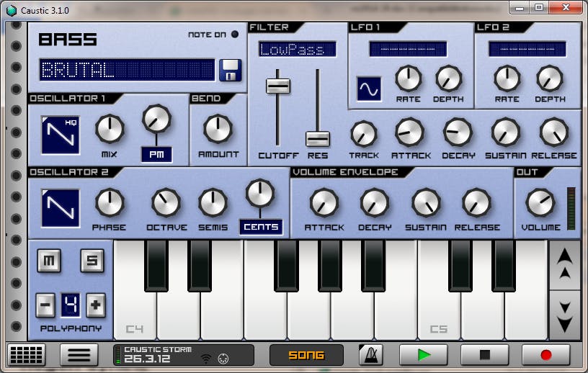Stop playback with the square button
Viewport: 588px width, 373px height.
[x=484, y=354]
